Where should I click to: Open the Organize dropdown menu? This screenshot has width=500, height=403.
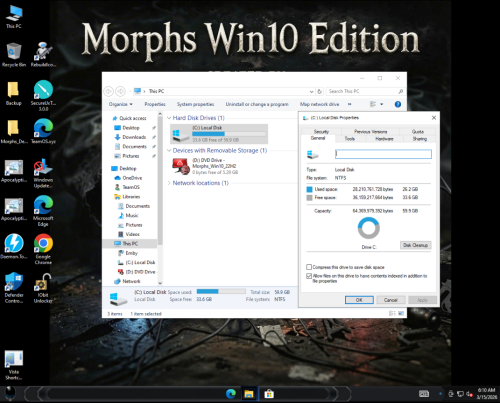(120, 104)
